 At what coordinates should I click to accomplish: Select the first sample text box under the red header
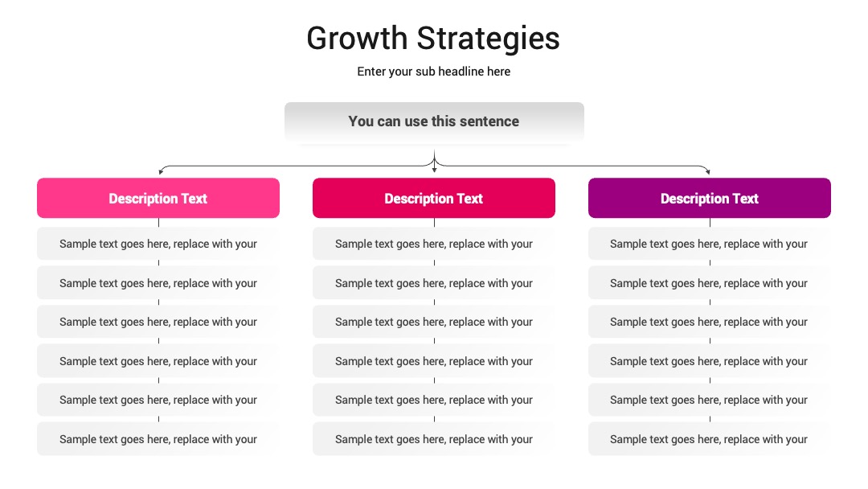tap(434, 244)
